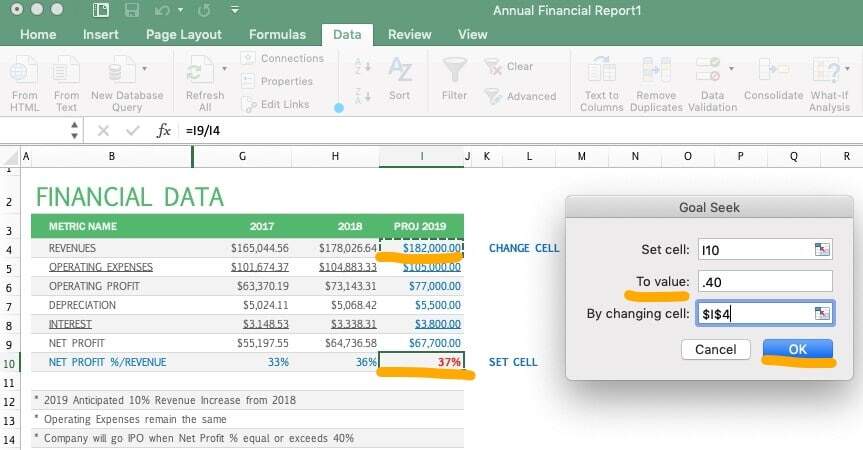
Task: Click the 33% cell for 2017
Action: (242, 362)
